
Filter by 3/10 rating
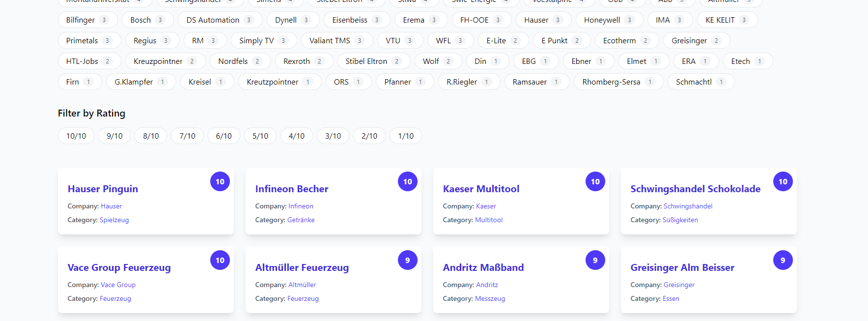(x=333, y=136)
